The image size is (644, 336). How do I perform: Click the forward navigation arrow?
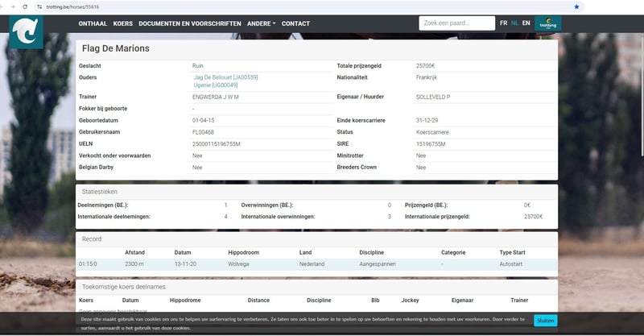pyautogui.click(x=13, y=6)
